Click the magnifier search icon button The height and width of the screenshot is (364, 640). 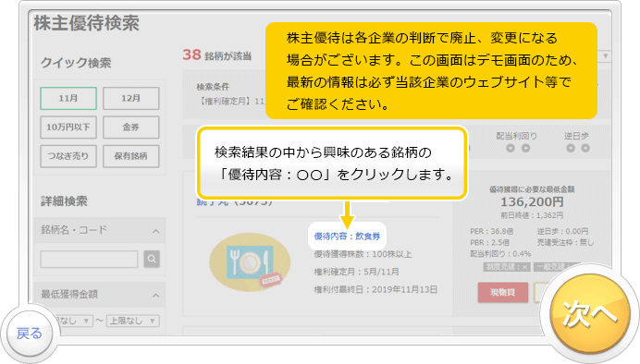152,259
